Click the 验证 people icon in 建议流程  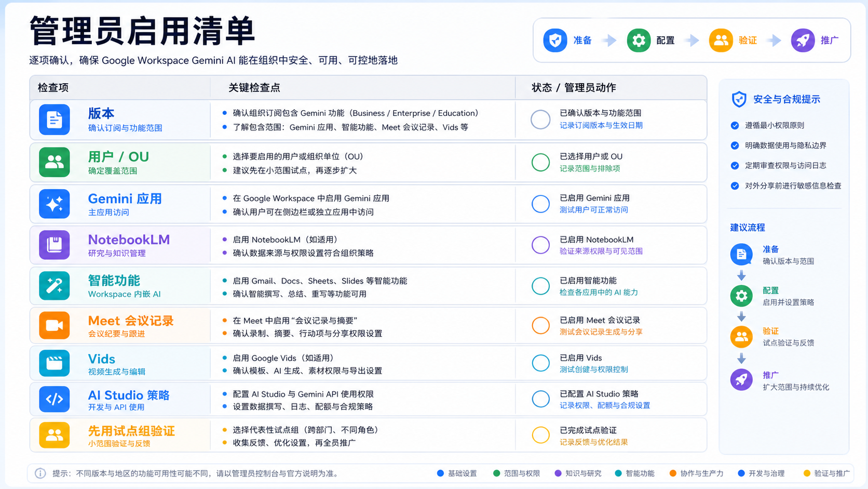click(741, 337)
